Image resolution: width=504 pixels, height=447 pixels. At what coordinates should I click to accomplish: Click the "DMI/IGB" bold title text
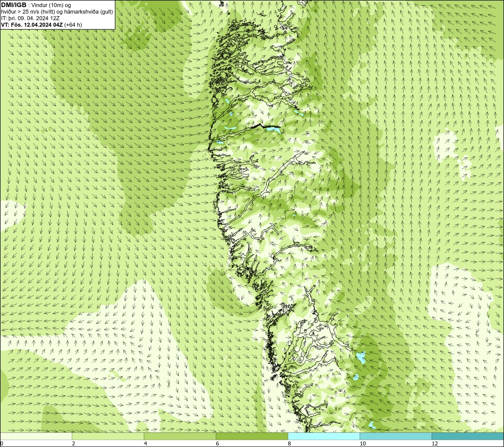[x=14, y=5]
